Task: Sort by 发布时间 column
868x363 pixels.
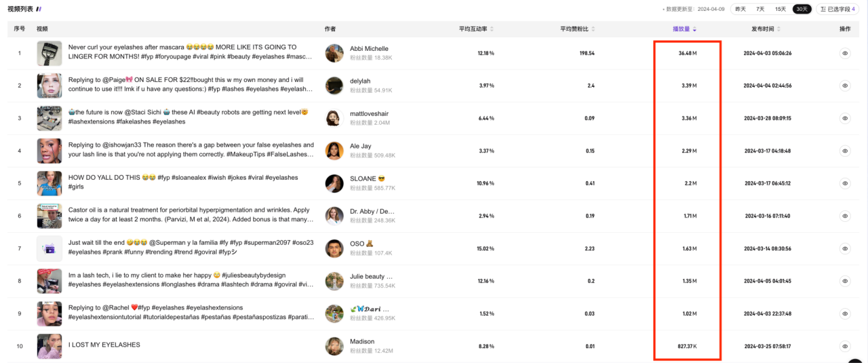Action: (x=766, y=29)
